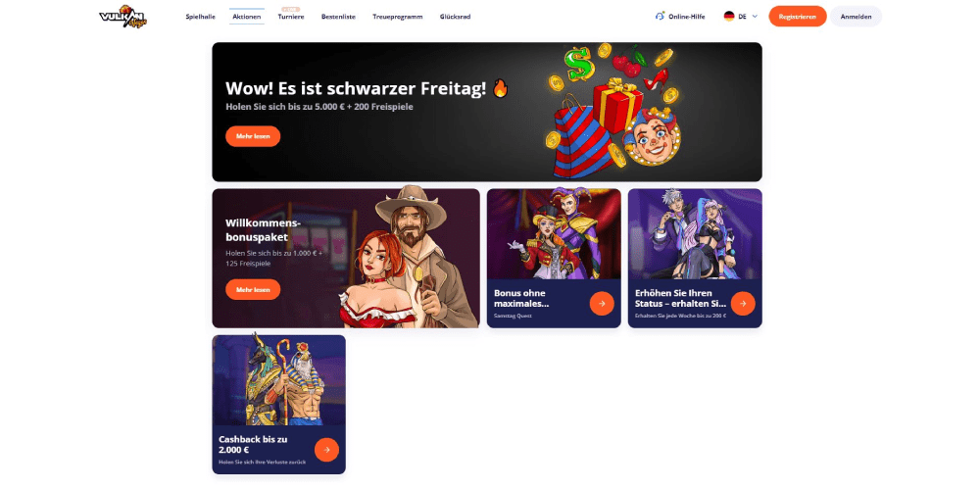Click the anime couple status promo image
Viewport: 980px width, 490px height.
click(x=695, y=234)
